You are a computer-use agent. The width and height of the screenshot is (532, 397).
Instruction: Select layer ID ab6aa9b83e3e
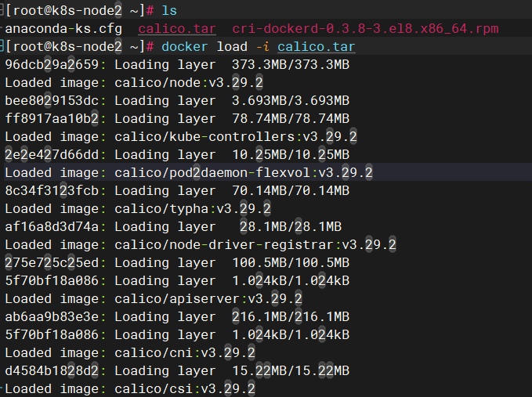(x=52, y=316)
